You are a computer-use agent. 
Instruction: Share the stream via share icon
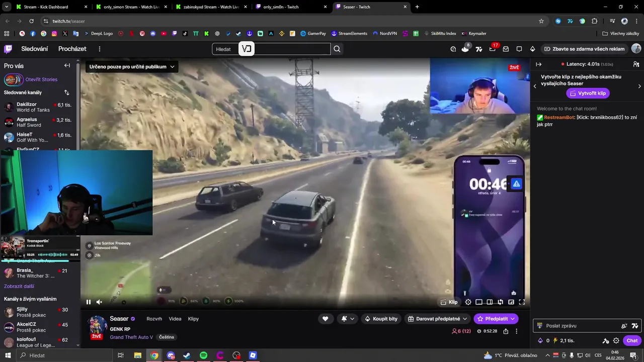(506, 331)
